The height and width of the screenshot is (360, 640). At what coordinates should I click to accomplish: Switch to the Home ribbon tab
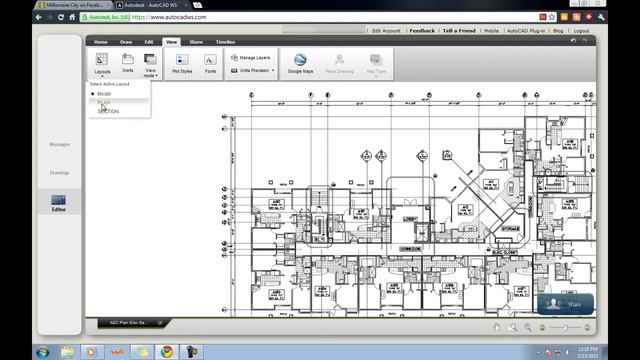(x=101, y=42)
